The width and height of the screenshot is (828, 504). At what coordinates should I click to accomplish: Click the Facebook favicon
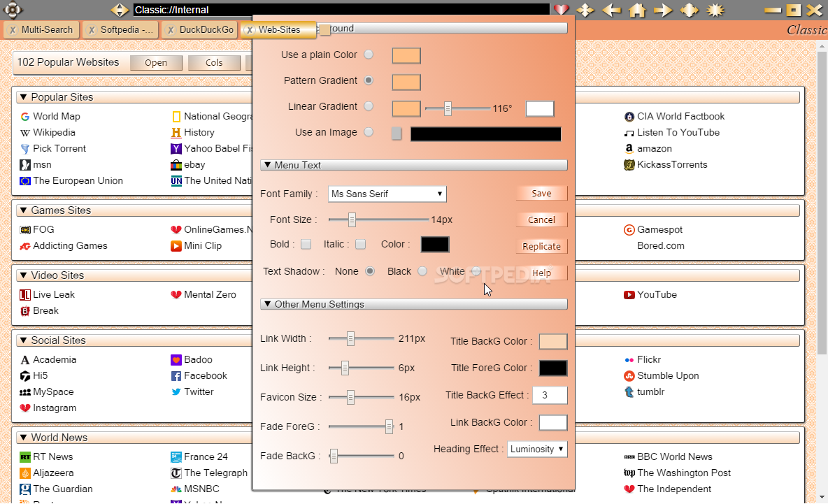point(176,376)
